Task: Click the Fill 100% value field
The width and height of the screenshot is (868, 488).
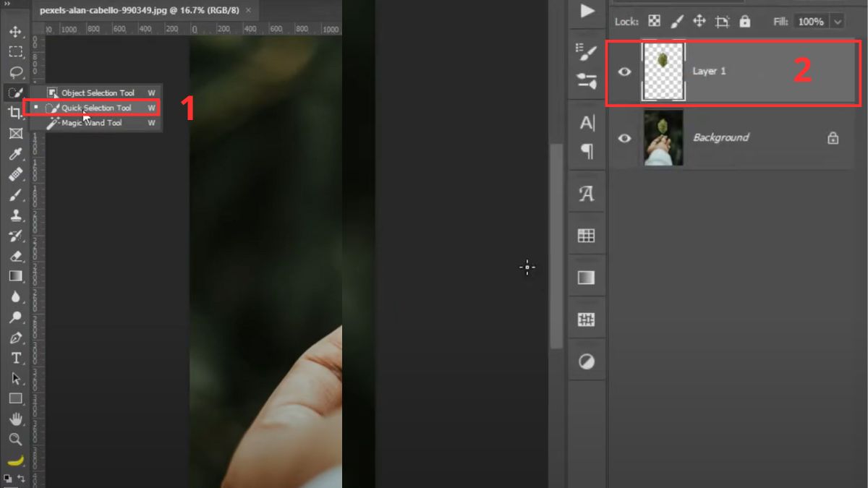Action: 811,22
